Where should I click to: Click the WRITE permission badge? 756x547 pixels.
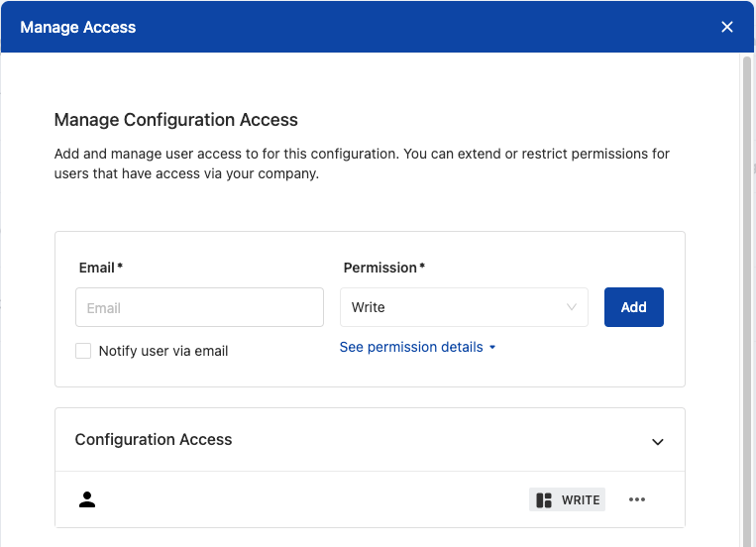pyautogui.click(x=567, y=499)
